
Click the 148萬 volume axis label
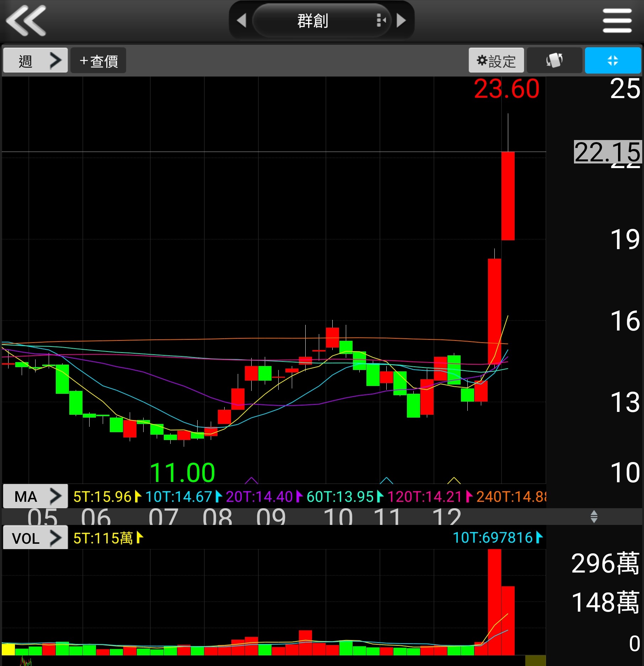pos(605,602)
